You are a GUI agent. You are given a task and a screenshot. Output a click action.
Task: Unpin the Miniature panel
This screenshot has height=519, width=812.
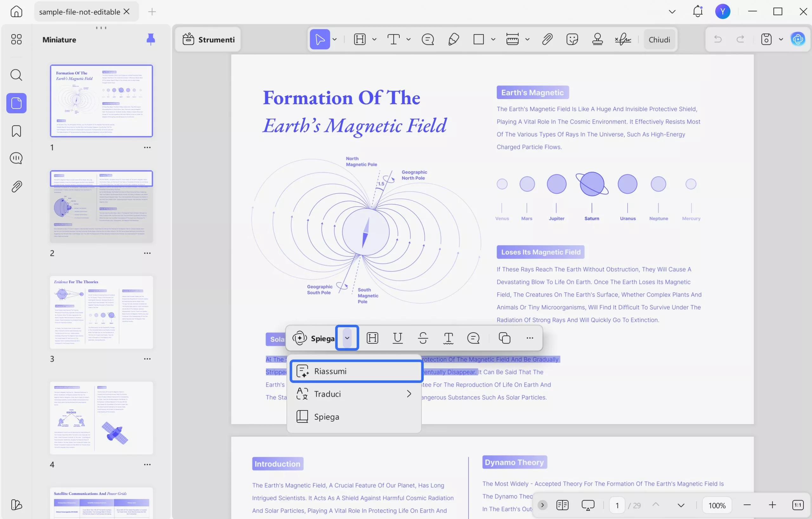151,39
